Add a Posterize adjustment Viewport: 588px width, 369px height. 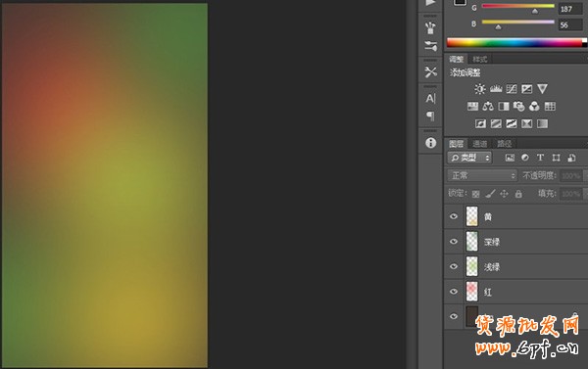pos(496,123)
